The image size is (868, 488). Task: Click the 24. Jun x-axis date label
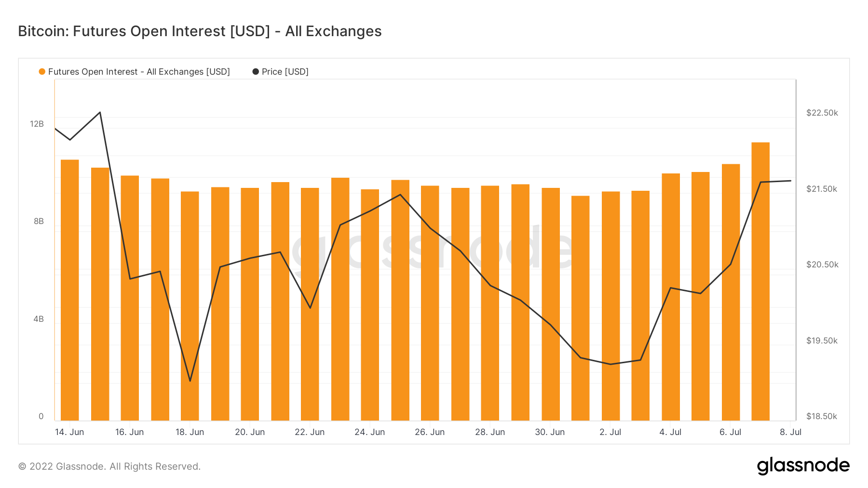(369, 432)
